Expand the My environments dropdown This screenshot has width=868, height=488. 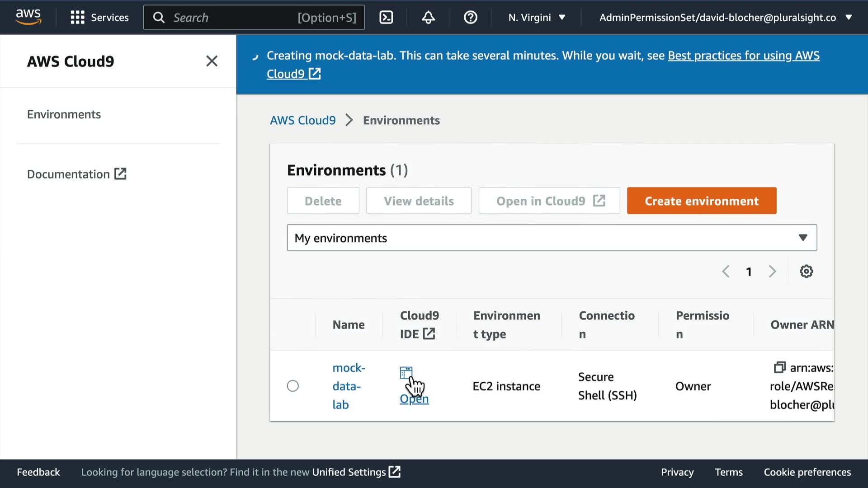[x=552, y=238]
